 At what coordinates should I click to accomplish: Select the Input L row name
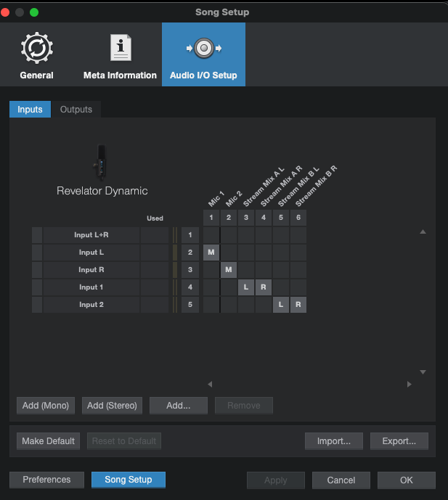pyautogui.click(x=91, y=253)
